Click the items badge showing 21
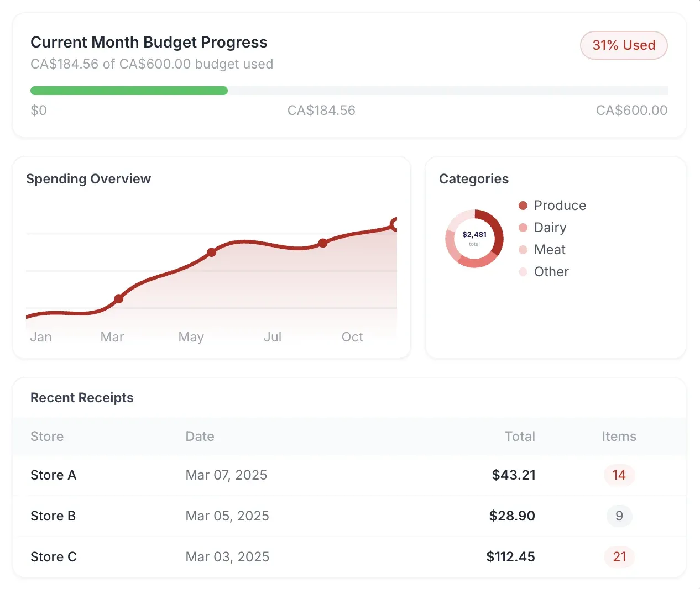The height and width of the screenshot is (589, 700). click(619, 557)
